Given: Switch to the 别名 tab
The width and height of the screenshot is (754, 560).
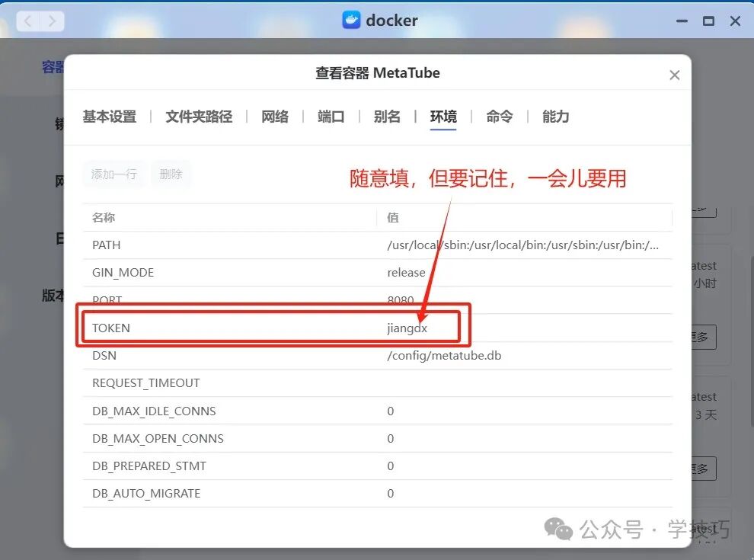Looking at the screenshot, I should 385,117.
